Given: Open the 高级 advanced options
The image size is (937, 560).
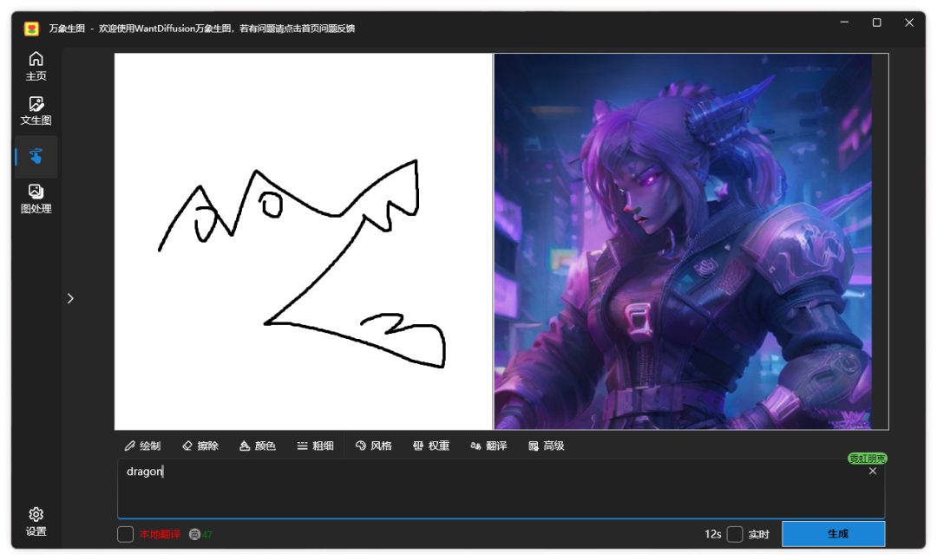Looking at the screenshot, I should tap(547, 446).
